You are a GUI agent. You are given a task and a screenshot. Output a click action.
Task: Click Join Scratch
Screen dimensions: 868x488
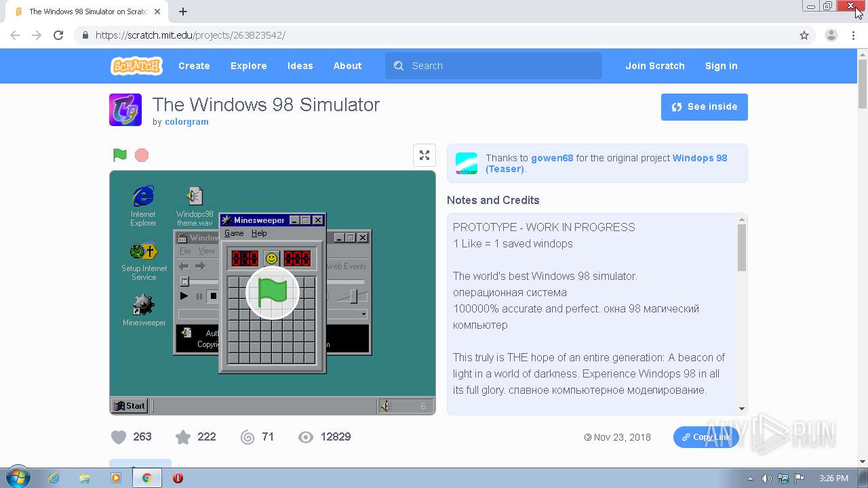click(x=655, y=66)
